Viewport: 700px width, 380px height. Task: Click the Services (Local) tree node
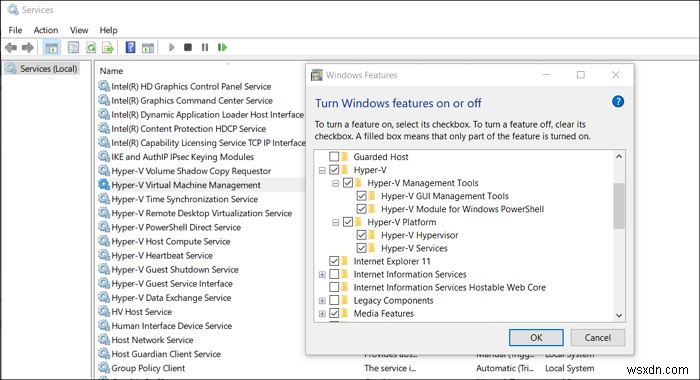point(42,69)
